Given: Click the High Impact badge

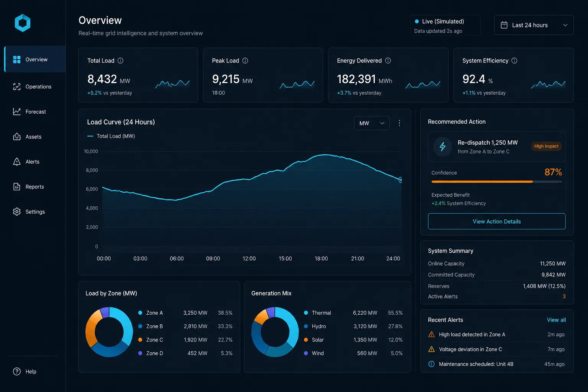Looking at the screenshot, I should click(x=546, y=146).
